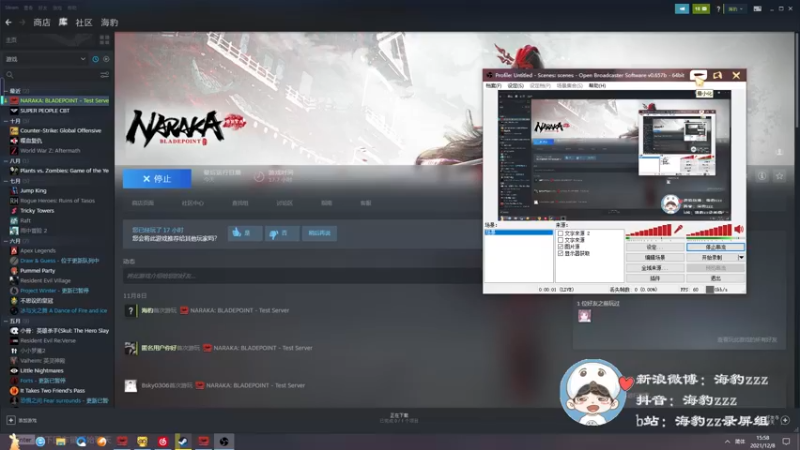Toggle image source checkbox in OBS
This screenshot has height=450, width=800.
pyautogui.click(x=560, y=246)
